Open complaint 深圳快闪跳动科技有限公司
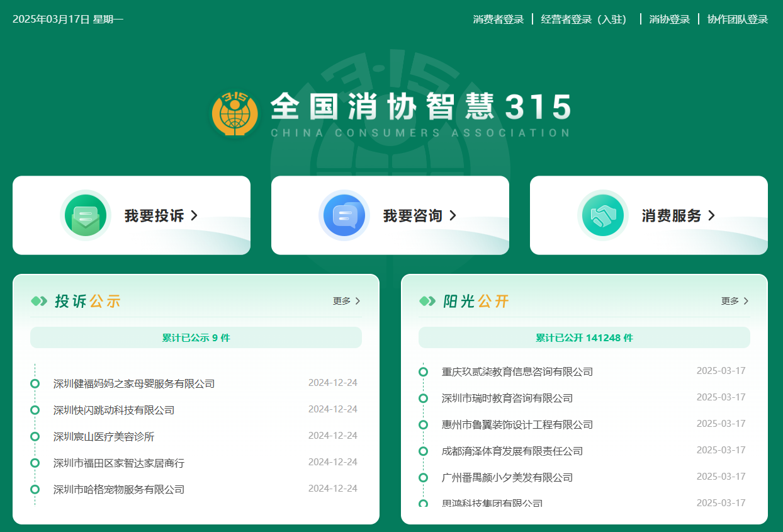Image resolution: width=783 pixels, height=532 pixels. click(114, 410)
